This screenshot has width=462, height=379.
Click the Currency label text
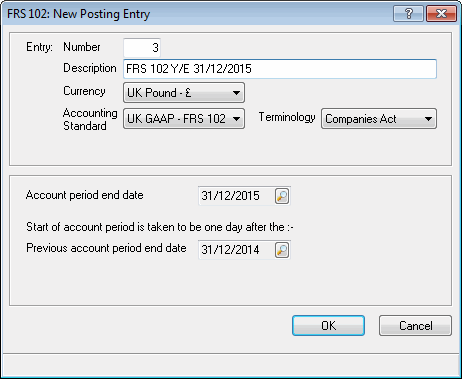tap(84, 91)
